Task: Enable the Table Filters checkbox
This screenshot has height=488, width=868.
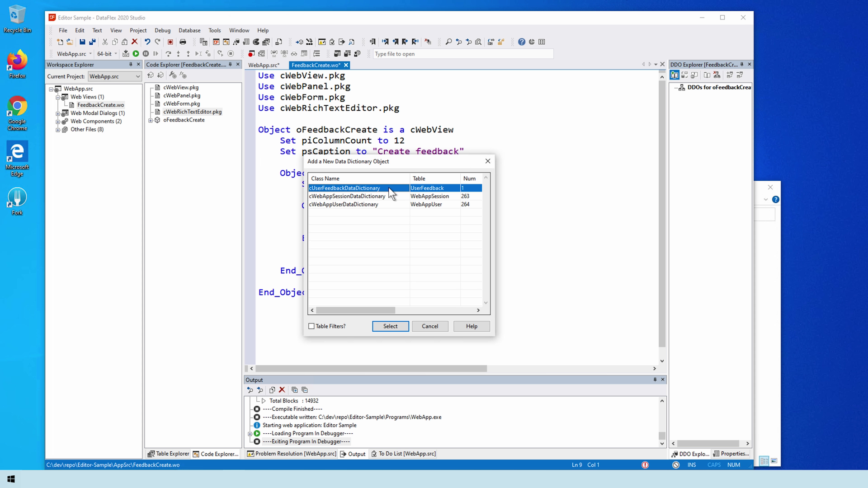Action: click(311, 326)
